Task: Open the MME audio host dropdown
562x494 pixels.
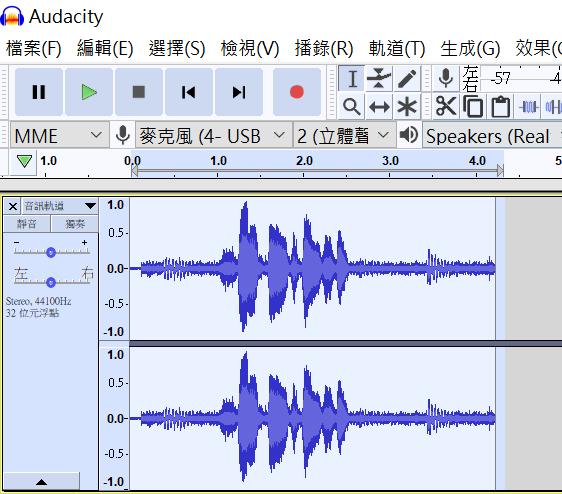Action: [x=59, y=136]
